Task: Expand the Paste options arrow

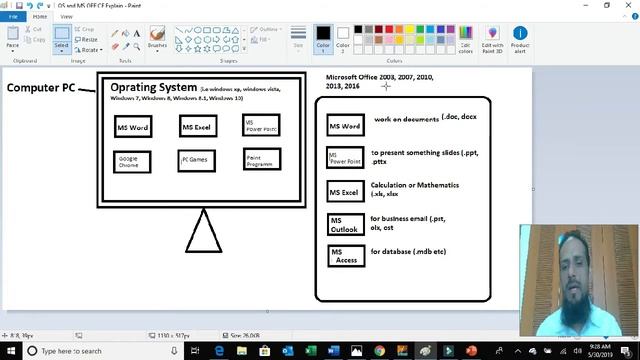Action: tap(13, 51)
